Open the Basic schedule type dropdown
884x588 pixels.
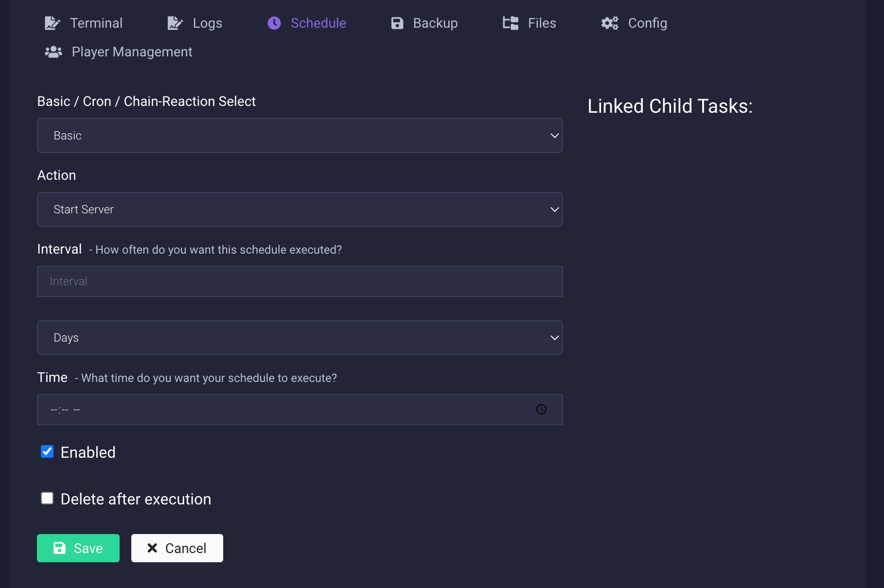pos(300,136)
